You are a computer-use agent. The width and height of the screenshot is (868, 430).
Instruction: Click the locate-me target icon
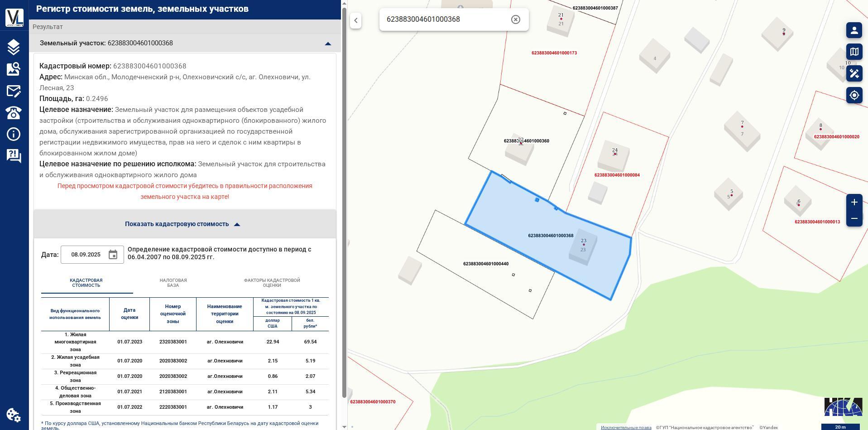(x=854, y=95)
